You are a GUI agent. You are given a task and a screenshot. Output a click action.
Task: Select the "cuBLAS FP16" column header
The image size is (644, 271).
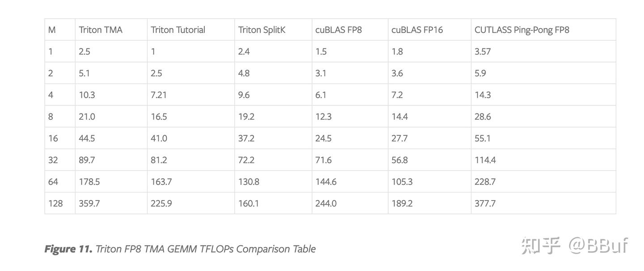(x=417, y=30)
